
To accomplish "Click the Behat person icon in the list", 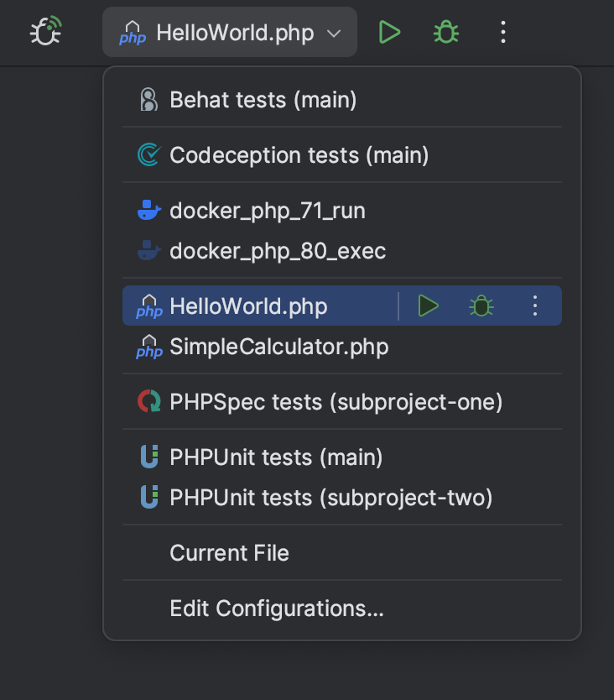I will [149, 99].
